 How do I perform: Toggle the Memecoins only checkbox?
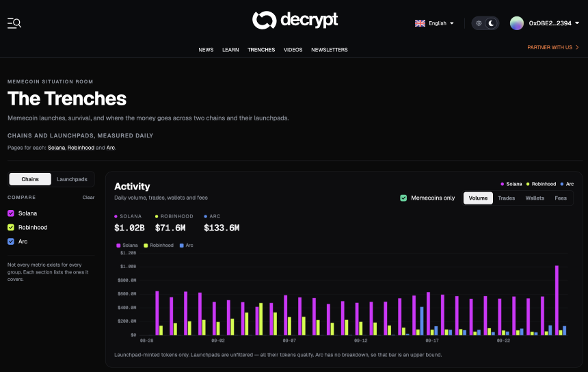(403, 198)
